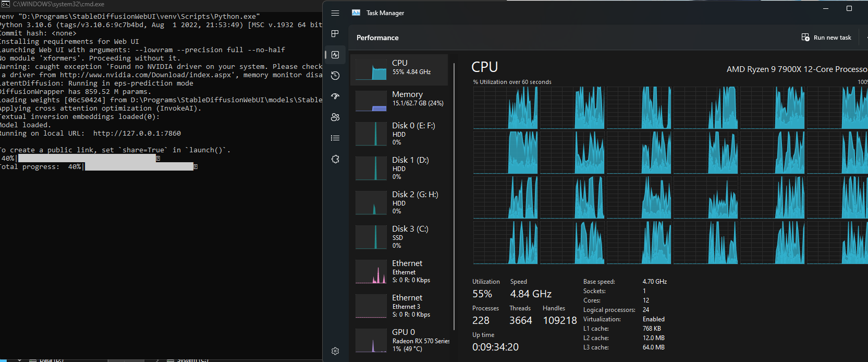Click the Performance page title
Screen dimensions: 868x362
coord(377,38)
